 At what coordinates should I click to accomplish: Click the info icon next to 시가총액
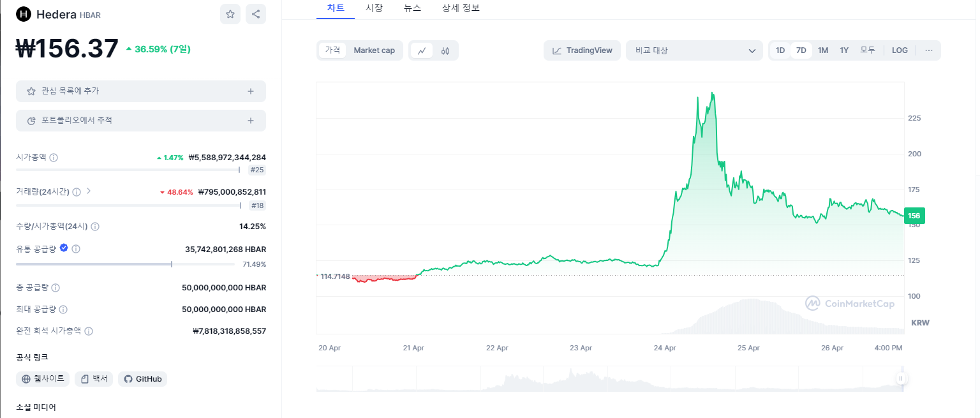(53, 157)
